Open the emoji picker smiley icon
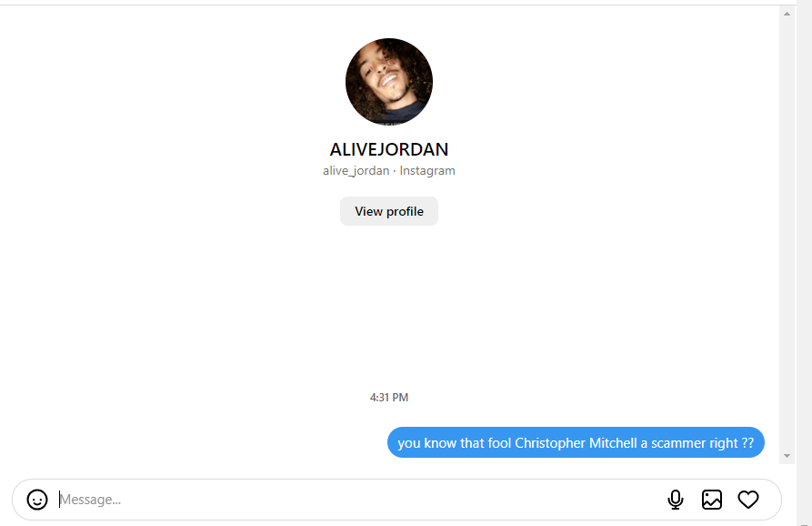812x526 pixels. [x=37, y=500]
